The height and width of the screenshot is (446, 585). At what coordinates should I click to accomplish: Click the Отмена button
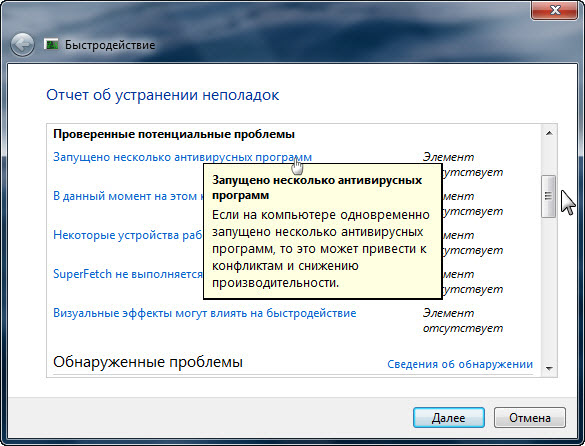click(x=530, y=418)
